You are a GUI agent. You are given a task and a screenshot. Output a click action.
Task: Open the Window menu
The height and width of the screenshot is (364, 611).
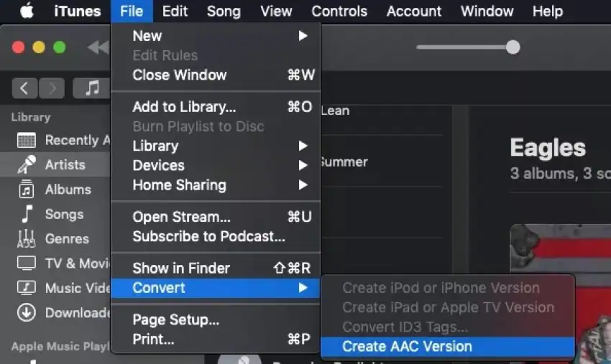coord(487,11)
